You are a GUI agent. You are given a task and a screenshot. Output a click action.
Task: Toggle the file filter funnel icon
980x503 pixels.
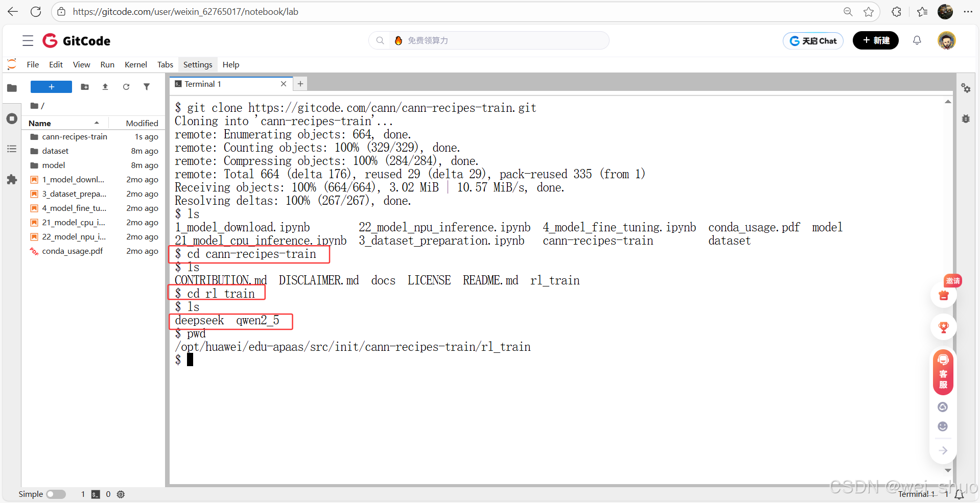[x=147, y=87]
